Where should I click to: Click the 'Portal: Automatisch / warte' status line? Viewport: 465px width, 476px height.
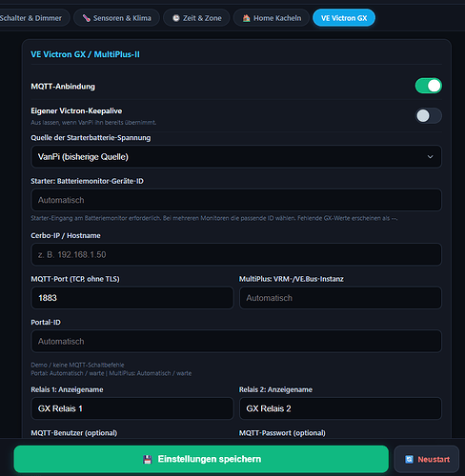click(x=111, y=373)
